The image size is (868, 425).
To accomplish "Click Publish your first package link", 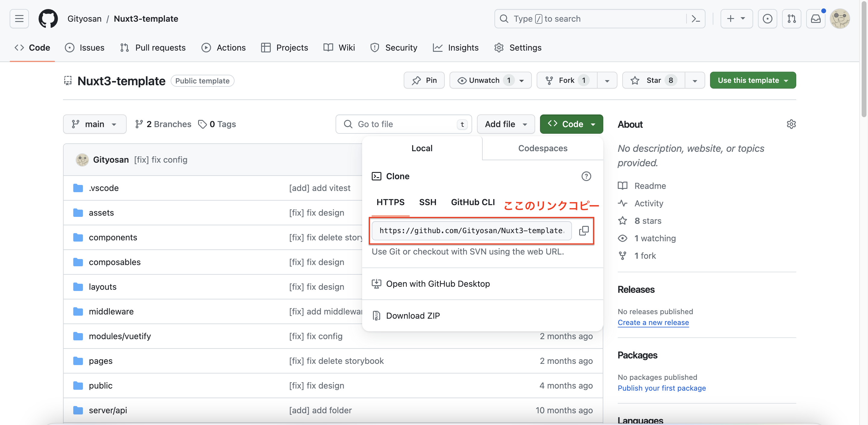I will coord(661,388).
